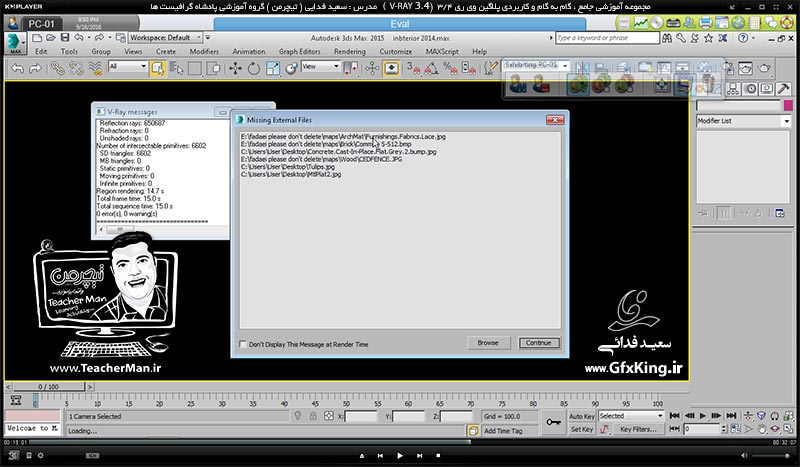The height and width of the screenshot is (467, 800).
Task: Open the Rendered Frame Window icon
Action: [745, 68]
